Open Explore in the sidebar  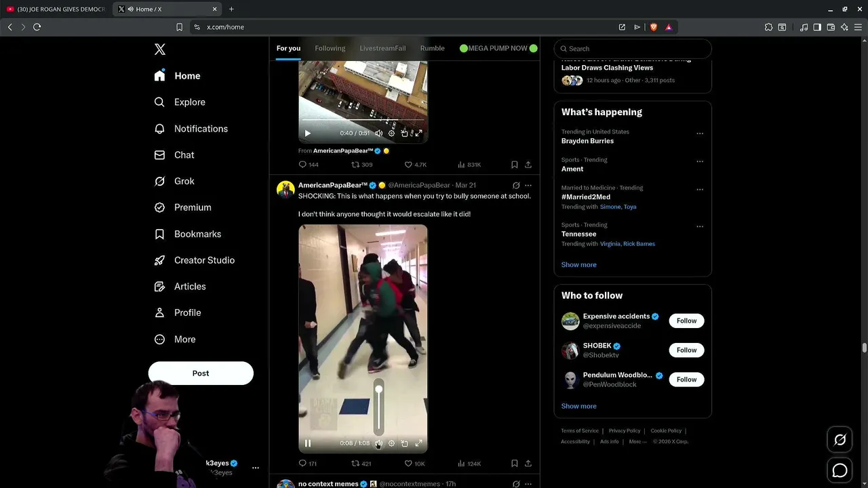point(180,102)
